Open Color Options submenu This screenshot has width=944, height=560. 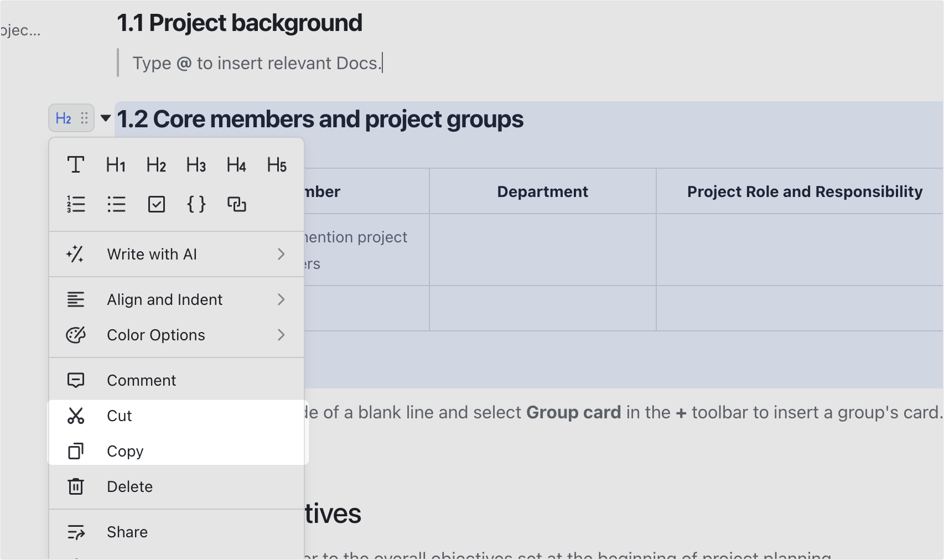177,335
